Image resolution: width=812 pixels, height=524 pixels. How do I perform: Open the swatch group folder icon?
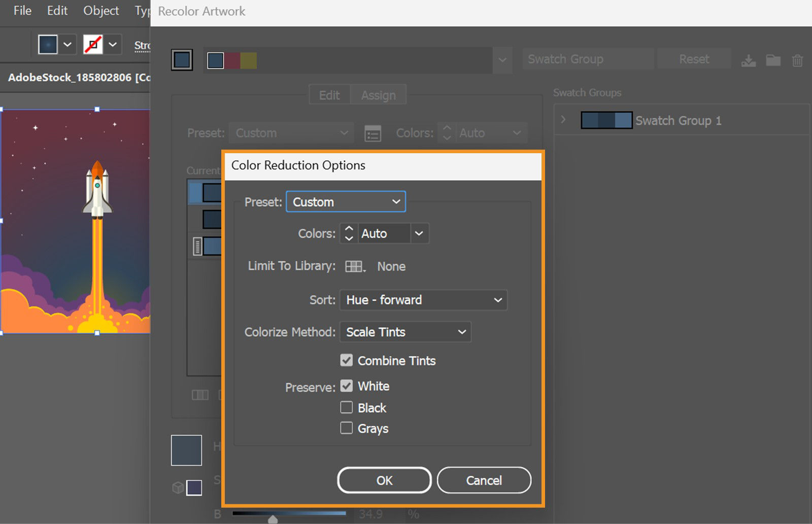(772, 59)
